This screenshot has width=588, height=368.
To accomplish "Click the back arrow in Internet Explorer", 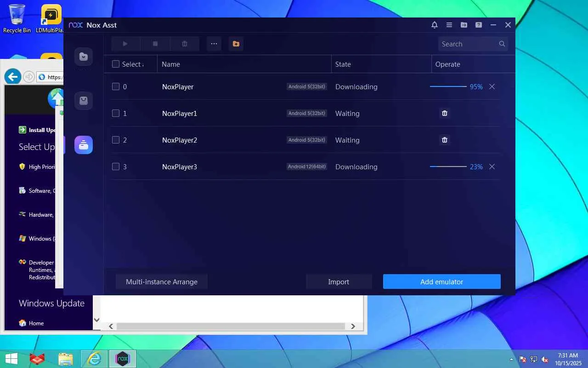I will coord(13,77).
